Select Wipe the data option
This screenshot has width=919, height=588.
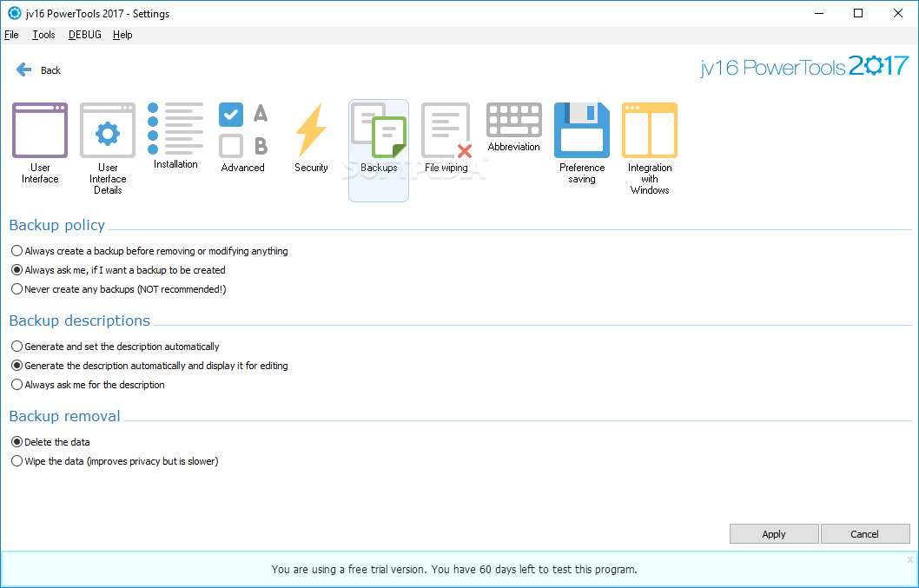(115, 461)
